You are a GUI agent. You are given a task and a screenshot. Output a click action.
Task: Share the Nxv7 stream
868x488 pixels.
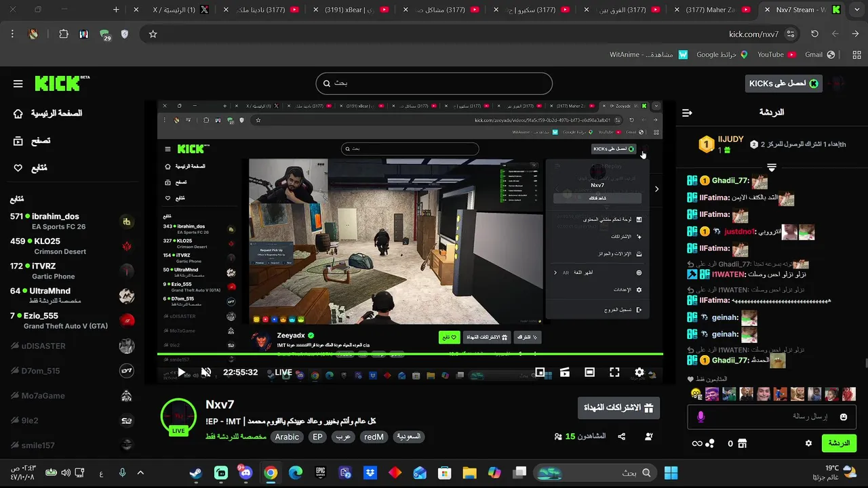point(621,437)
